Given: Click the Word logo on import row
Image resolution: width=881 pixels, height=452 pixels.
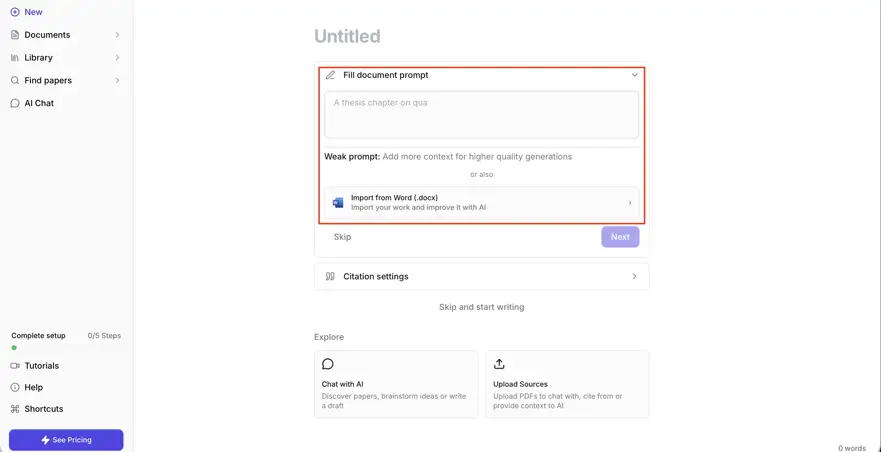Looking at the screenshot, I should [x=338, y=202].
